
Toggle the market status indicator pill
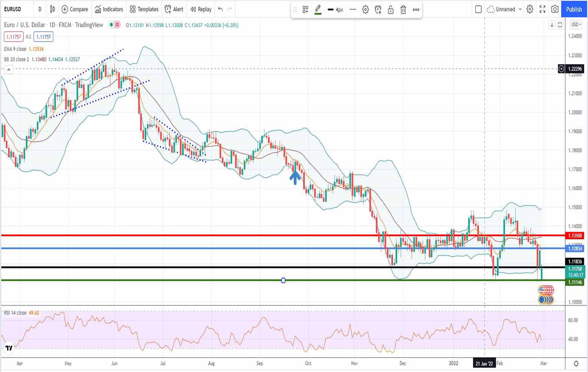pyautogui.click(x=114, y=25)
